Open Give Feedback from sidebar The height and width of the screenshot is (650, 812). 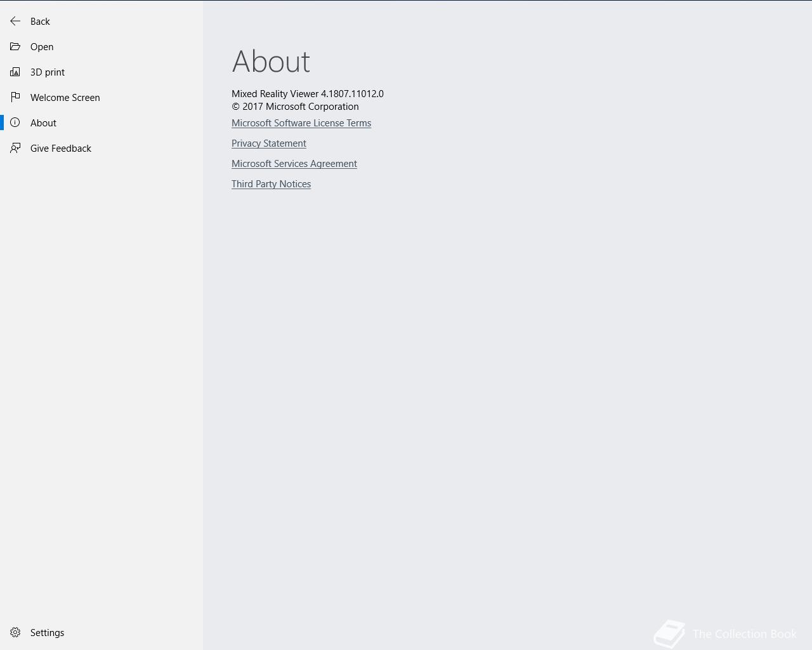click(61, 149)
